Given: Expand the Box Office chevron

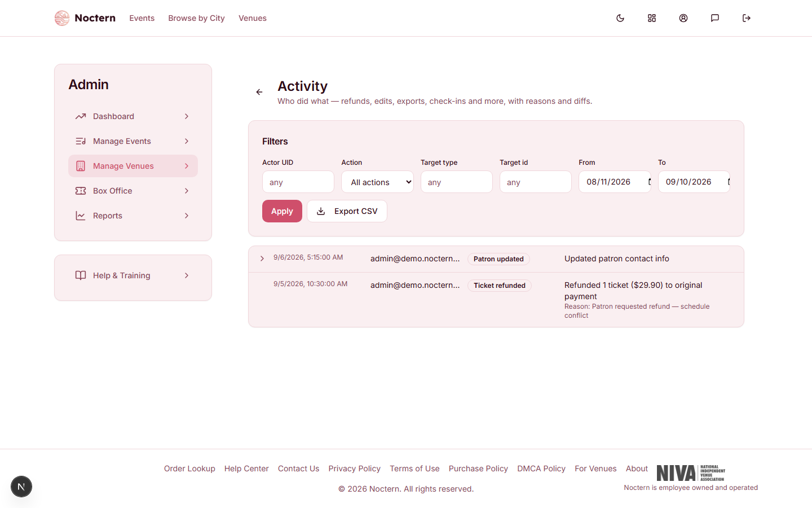Looking at the screenshot, I should 187,191.
